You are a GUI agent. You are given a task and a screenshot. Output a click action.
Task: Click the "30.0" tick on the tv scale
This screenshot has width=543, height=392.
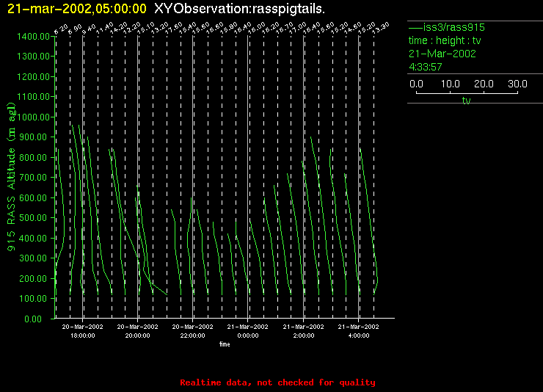point(517,84)
